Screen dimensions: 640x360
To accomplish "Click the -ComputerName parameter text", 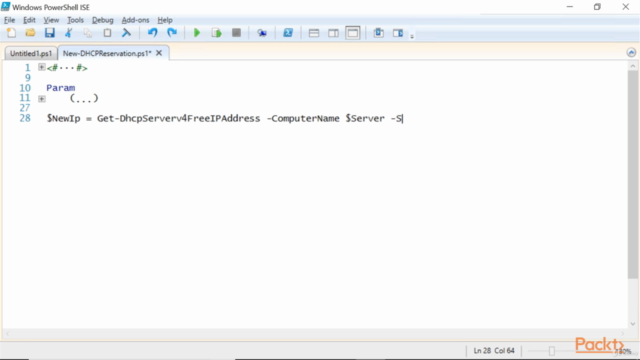I will [303, 118].
